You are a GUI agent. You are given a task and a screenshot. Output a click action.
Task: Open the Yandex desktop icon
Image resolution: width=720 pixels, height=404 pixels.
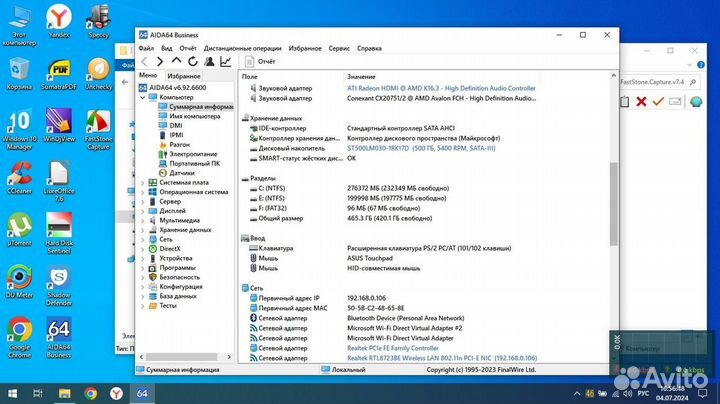coord(59,21)
